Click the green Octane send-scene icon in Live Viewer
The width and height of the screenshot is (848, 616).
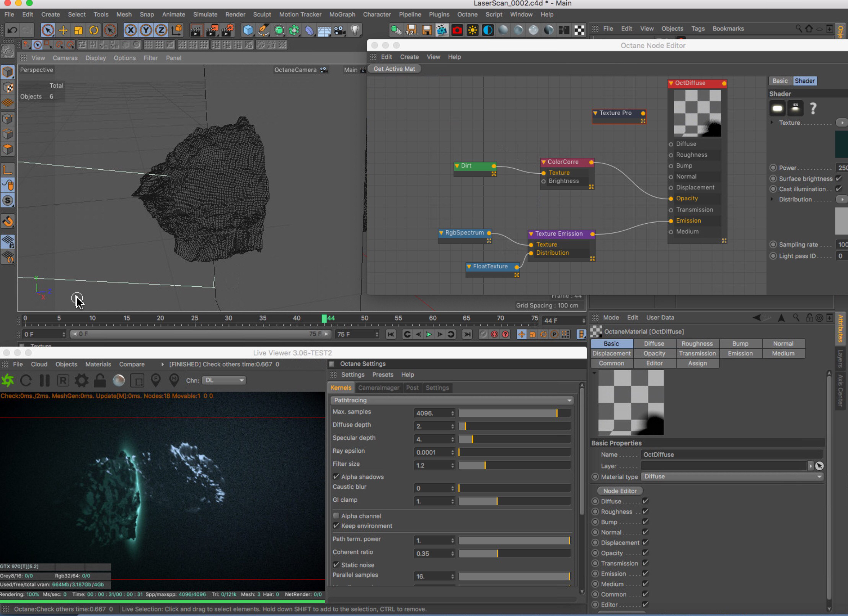8,380
